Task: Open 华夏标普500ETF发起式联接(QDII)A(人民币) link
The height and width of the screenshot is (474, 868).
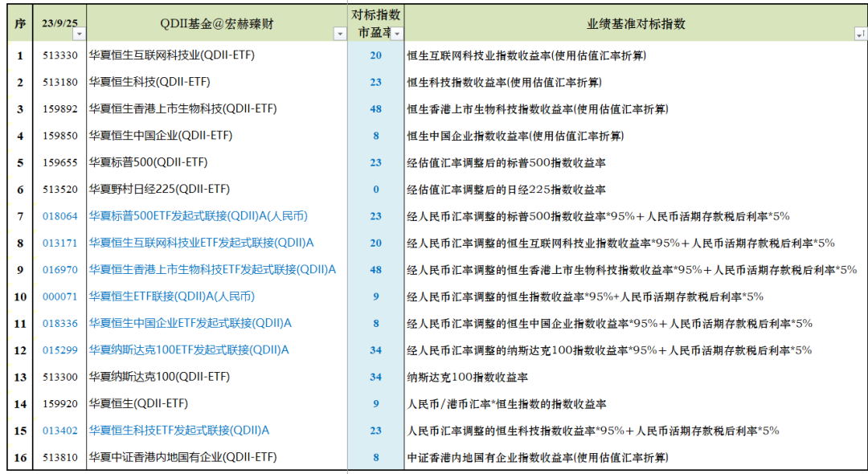Action: tap(199, 216)
